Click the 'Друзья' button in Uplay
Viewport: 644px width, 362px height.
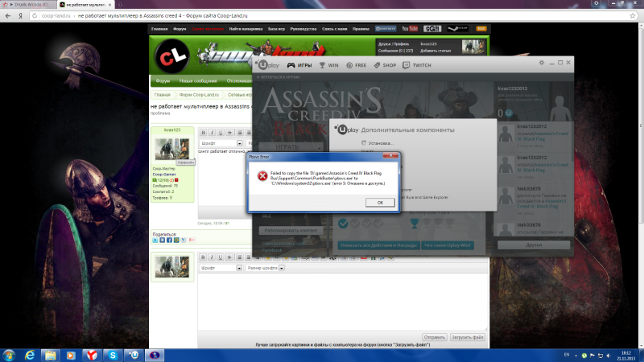[534, 245]
